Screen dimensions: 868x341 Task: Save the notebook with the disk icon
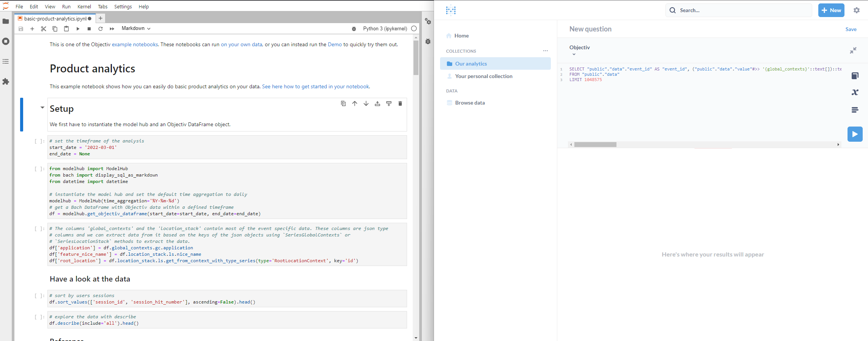[21, 29]
